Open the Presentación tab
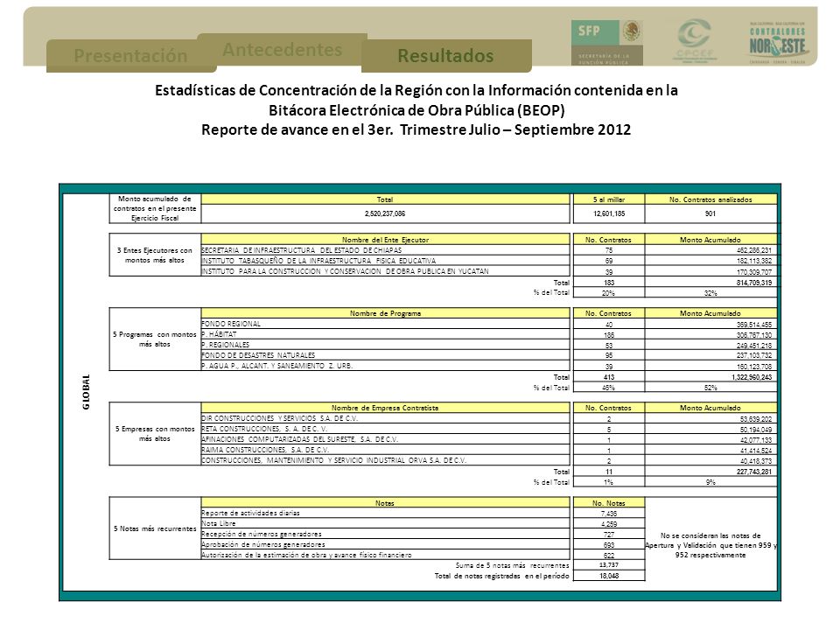 [x=131, y=56]
